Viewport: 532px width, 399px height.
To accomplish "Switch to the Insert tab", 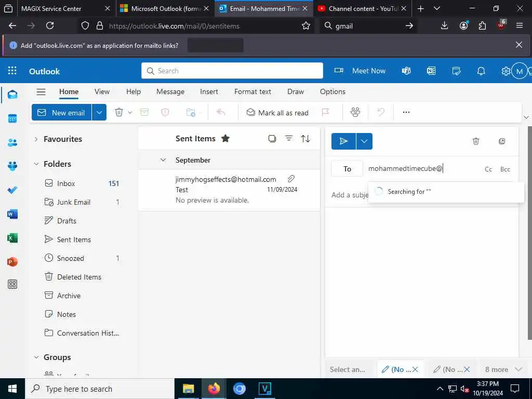I will click(209, 91).
